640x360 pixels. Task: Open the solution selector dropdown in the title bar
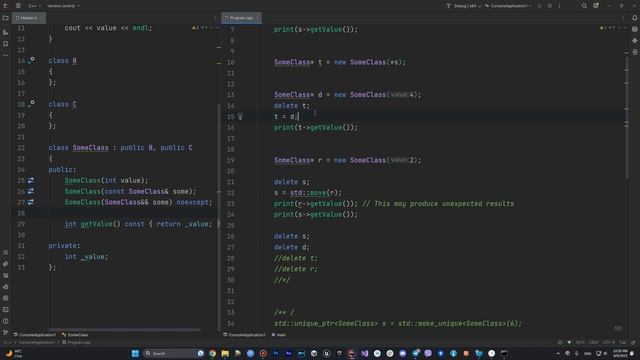(35, 6)
